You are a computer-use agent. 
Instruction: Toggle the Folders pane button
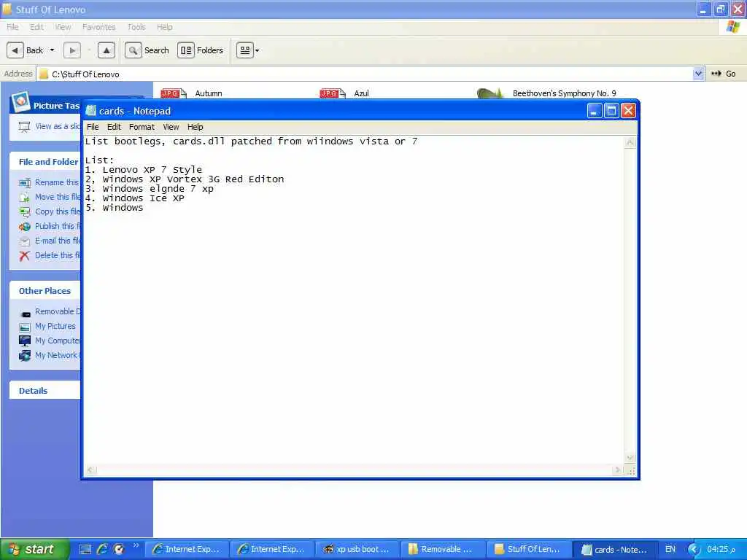pyautogui.click(x=201, y=50)
